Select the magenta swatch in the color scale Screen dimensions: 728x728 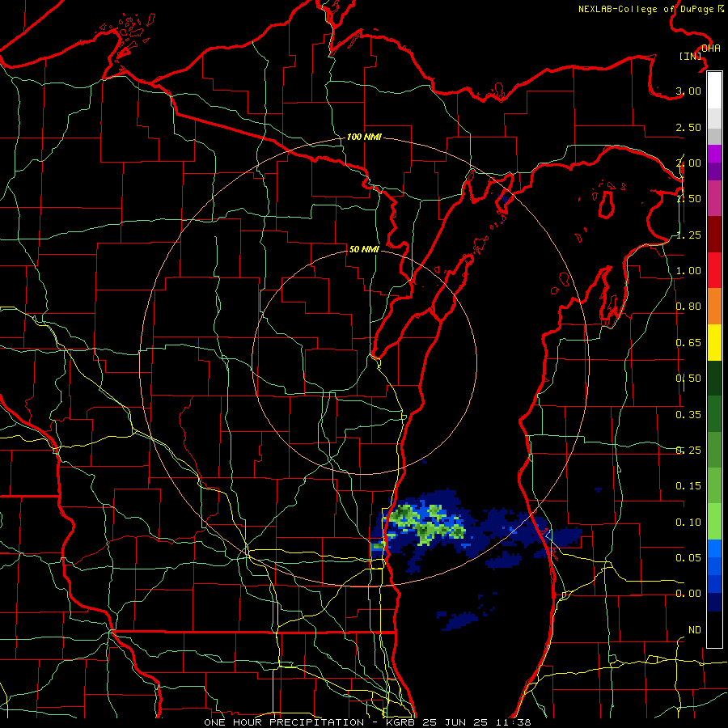[x=714, y=154]
